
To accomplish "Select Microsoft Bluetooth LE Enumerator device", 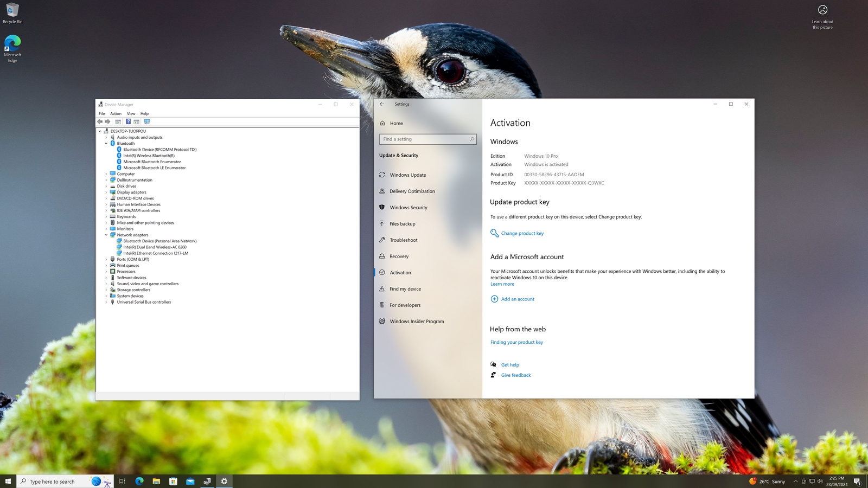I will pyautogui.click(x=154, y=168).
